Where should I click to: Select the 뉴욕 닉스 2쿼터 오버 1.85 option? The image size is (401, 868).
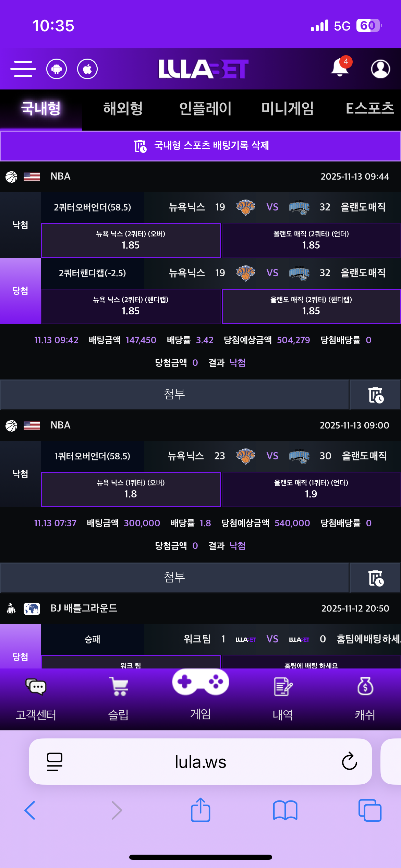tap(131, 240)
